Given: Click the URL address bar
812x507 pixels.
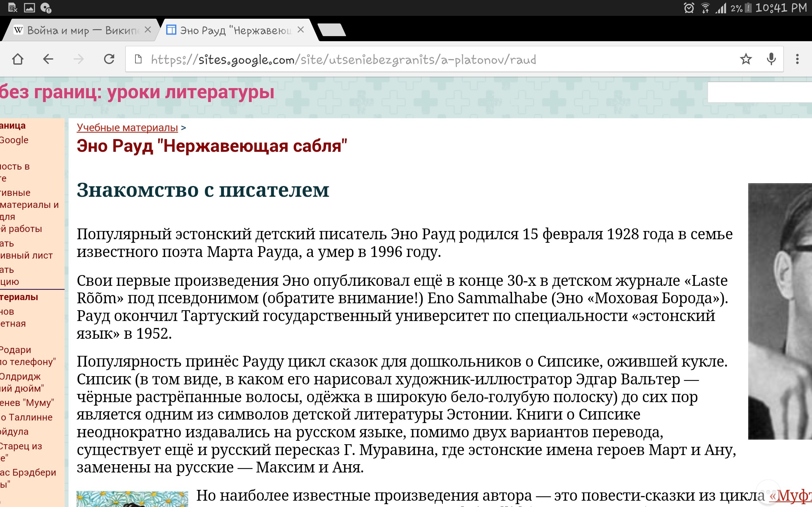Looking at the screenshot, I should [342, 60].
